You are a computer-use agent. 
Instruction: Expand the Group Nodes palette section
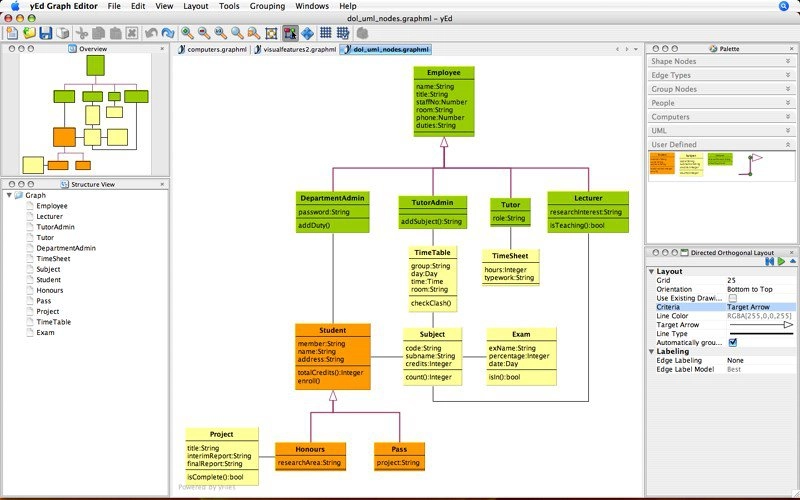(788, 89)
